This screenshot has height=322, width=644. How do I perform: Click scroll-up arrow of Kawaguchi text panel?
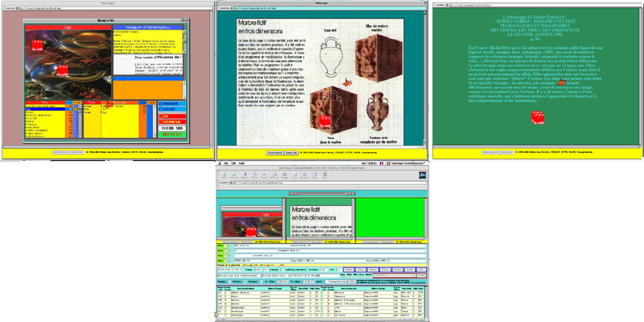(184, 32)
